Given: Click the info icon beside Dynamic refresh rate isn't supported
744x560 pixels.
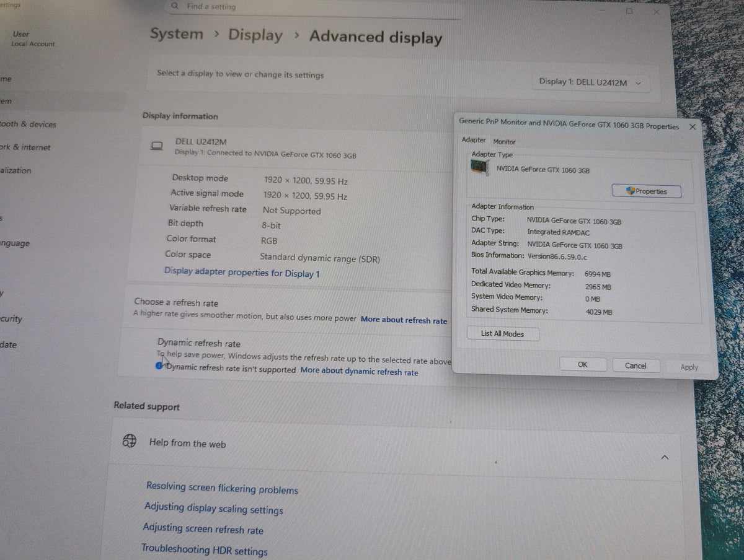Looking at the screenshot, I should [159, 366].
